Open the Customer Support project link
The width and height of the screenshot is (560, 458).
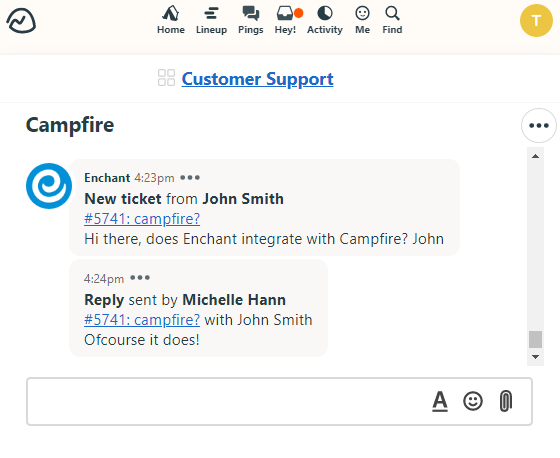[x=257, y=79]
